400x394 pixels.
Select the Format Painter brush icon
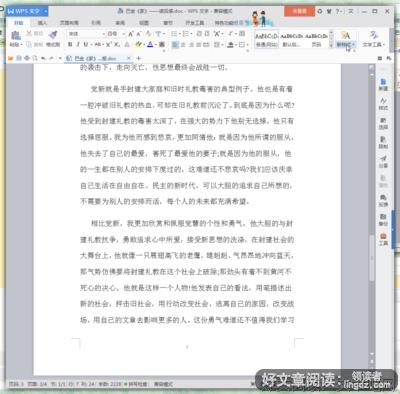[x=53, y=35]
